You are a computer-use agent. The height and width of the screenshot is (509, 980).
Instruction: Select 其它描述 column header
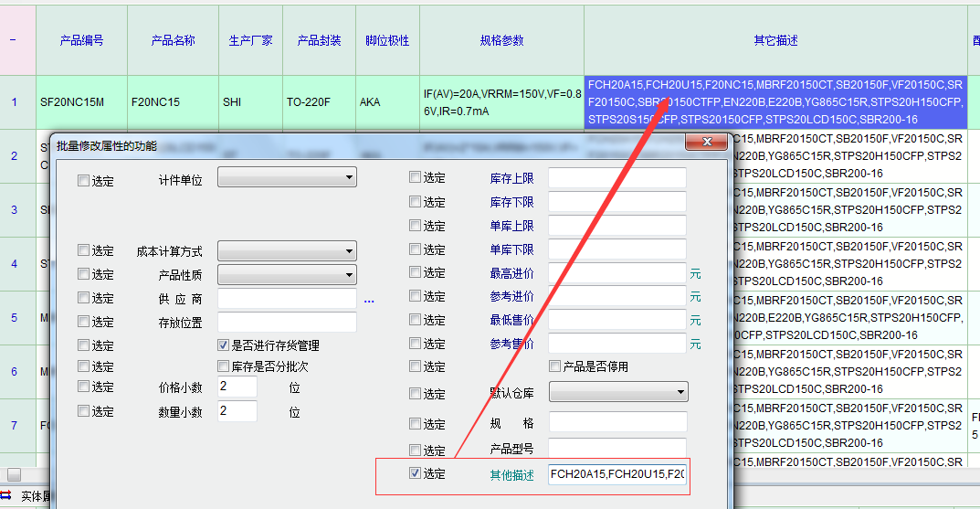[775, 41]
